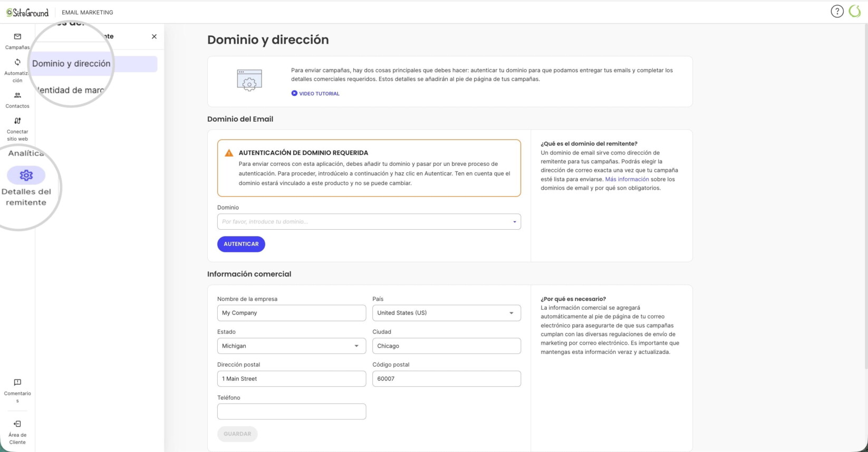
Task: Play the video tutorial icon
Action: pos(294,93)
